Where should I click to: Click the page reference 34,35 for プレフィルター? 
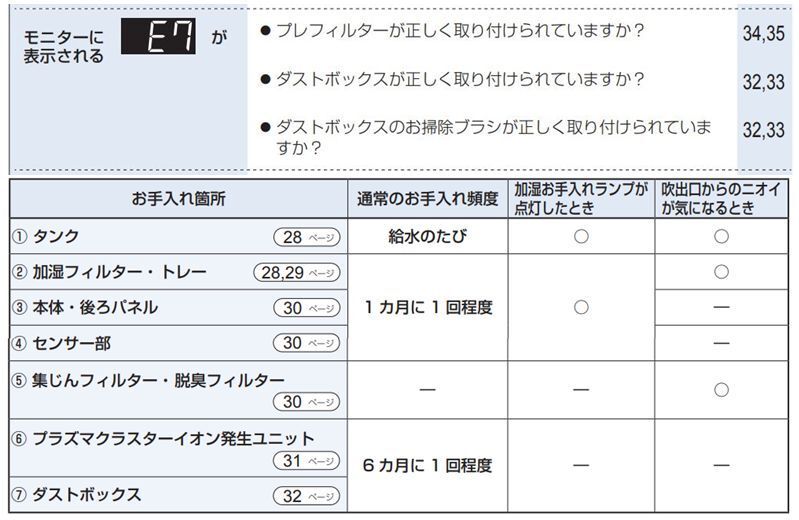[x=763, y=33]
